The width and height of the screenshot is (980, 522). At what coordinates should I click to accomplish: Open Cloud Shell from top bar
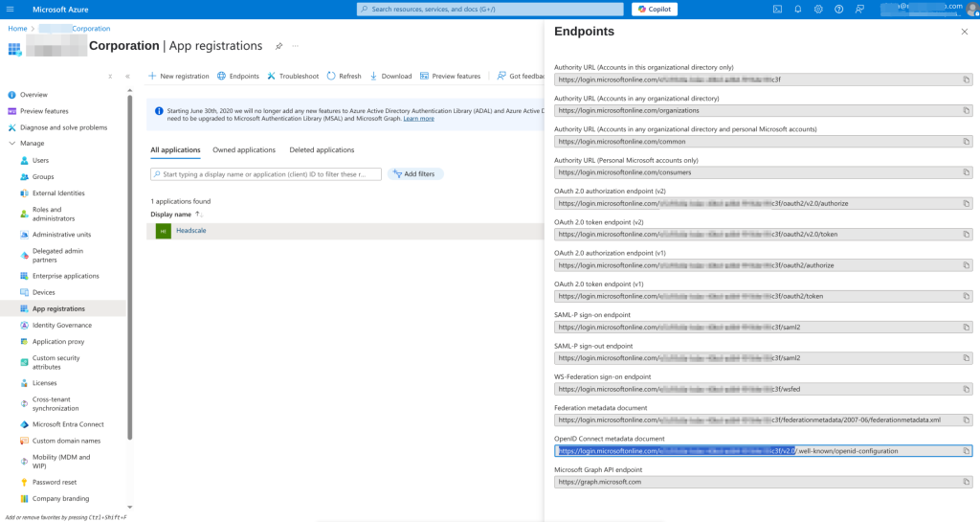(x=777, y=10)
